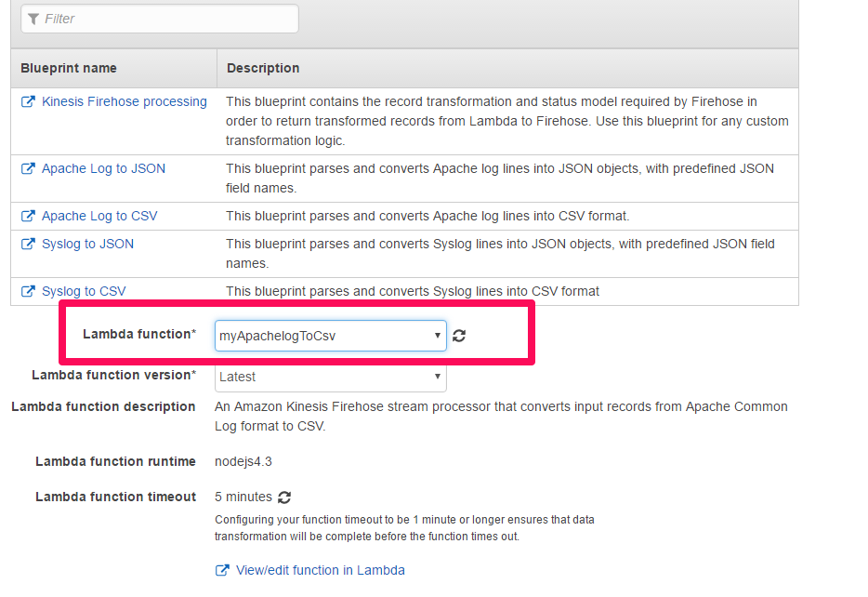Click the funnel icon in Filter box
Screen dimensions: 868x597
point(33,19)
